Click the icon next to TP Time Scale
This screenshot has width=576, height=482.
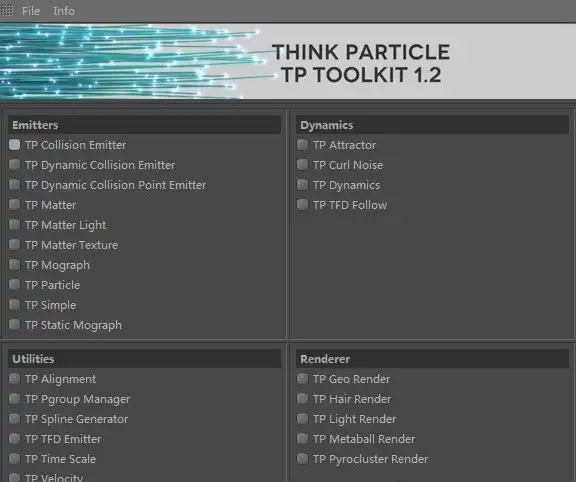(x=14, y=458)
